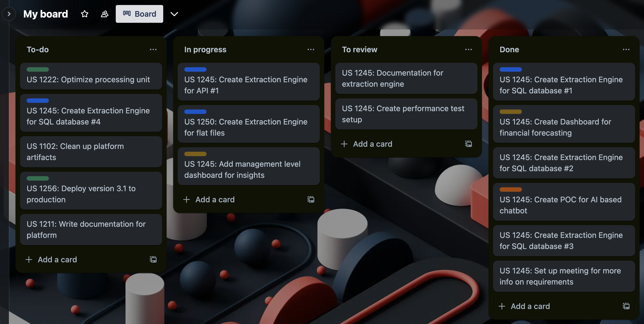The height and width of the screenshot is (324, 644).
Task: Click blue label on SQL database #1 card
Action: coord(511,69)
